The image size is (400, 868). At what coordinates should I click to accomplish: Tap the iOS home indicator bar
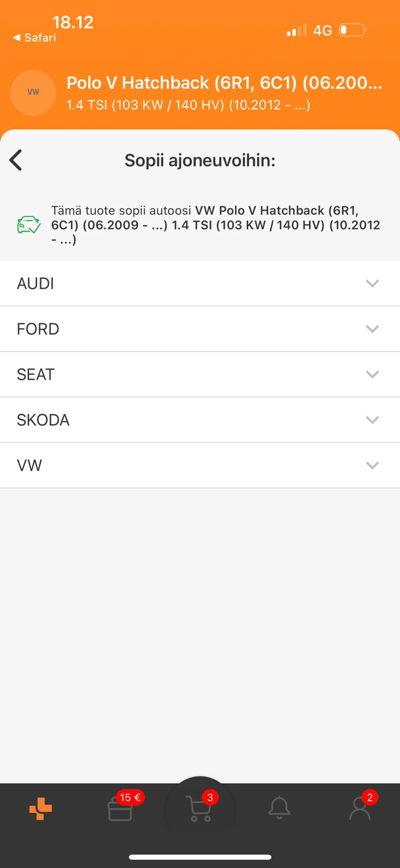coord(200,857)
